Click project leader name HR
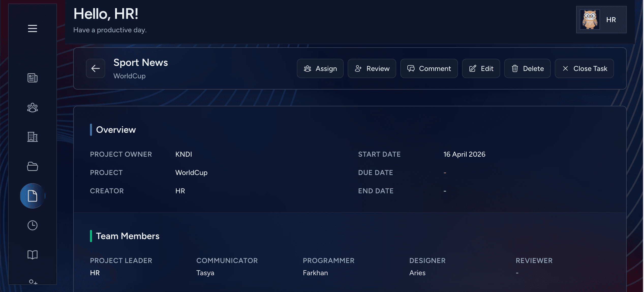644x292 pixels. click(x=95, y=273)
